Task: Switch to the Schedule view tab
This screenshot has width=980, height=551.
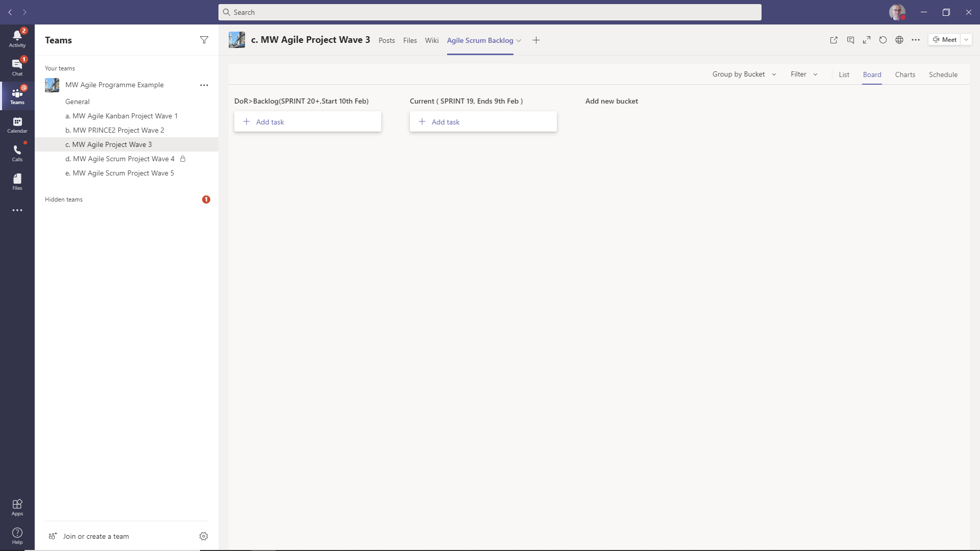Action: point(943,74)
